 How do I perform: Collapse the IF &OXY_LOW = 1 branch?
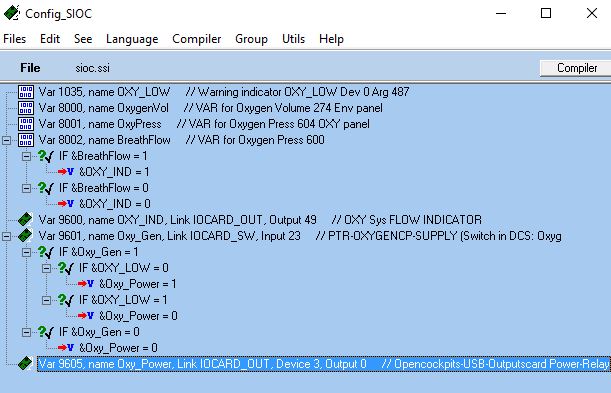click(x=46, y=300)
